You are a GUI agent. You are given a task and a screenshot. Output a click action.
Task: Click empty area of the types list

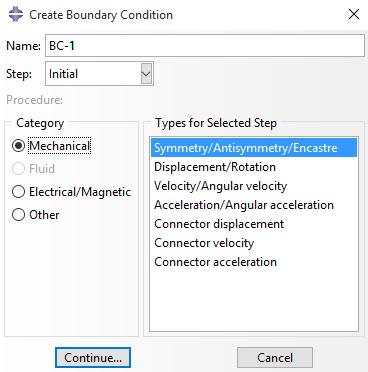(254, 300)
